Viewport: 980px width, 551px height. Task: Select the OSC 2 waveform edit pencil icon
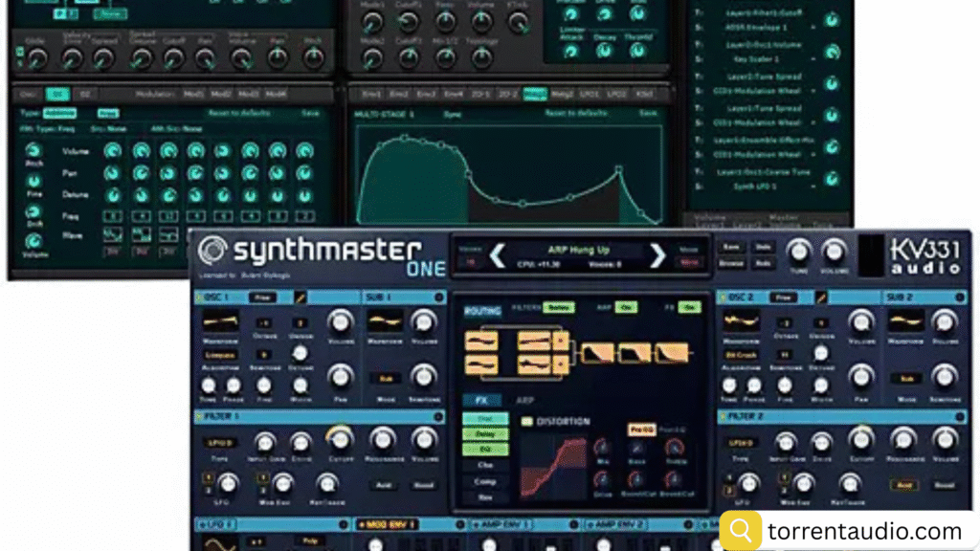(822, 298)
